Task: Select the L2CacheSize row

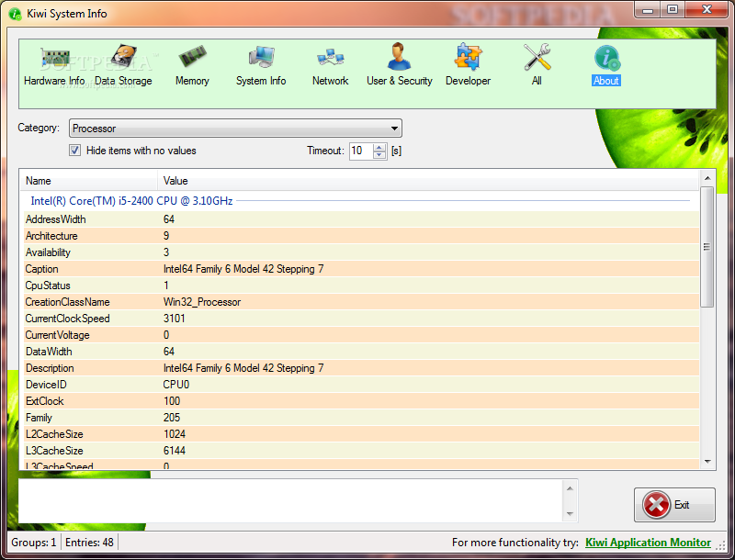Action: [361, 434]
